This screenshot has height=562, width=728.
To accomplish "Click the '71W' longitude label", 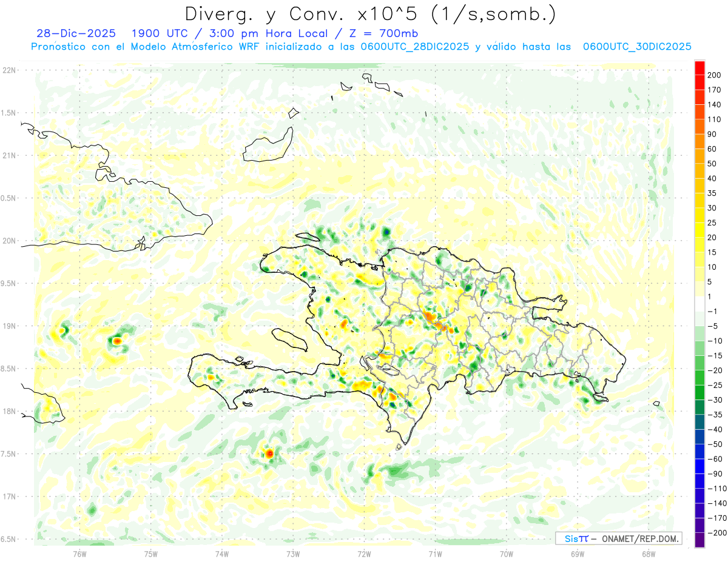I will [x=435, y=554].
